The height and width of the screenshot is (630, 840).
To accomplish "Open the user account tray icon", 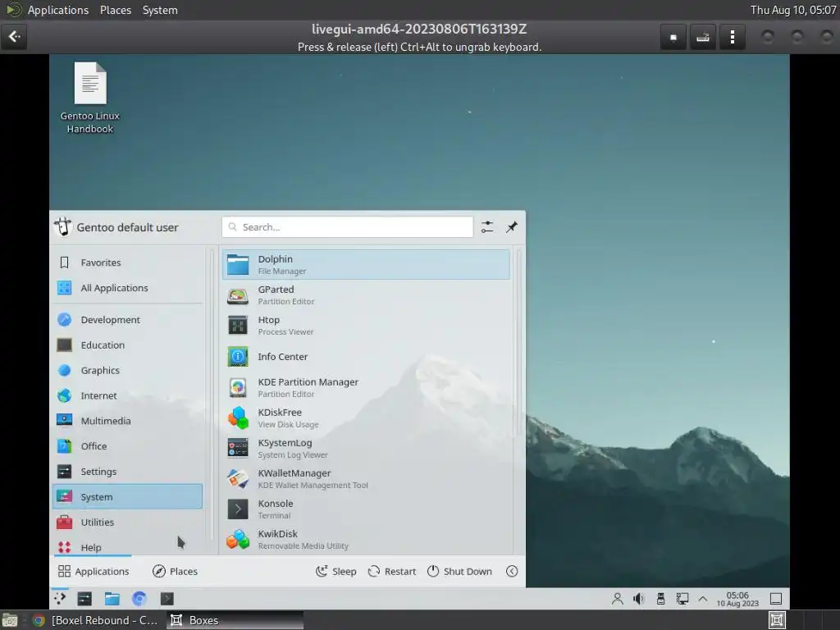I will pyautogui.click(x=617, y=598).
